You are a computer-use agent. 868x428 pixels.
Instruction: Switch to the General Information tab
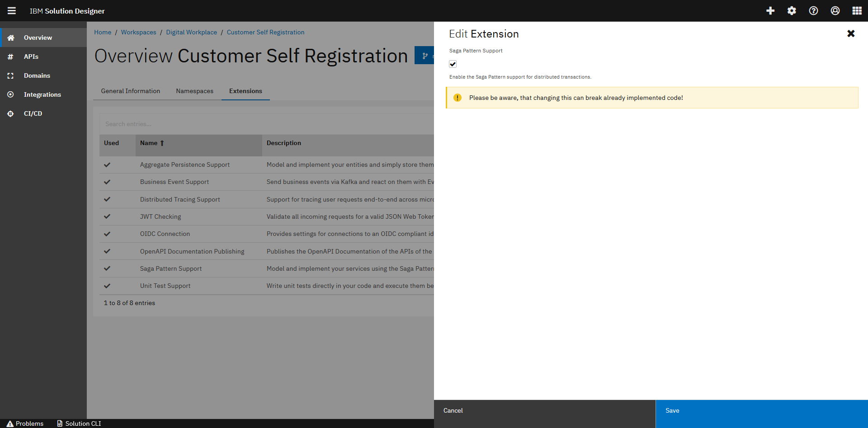(130, 91)
